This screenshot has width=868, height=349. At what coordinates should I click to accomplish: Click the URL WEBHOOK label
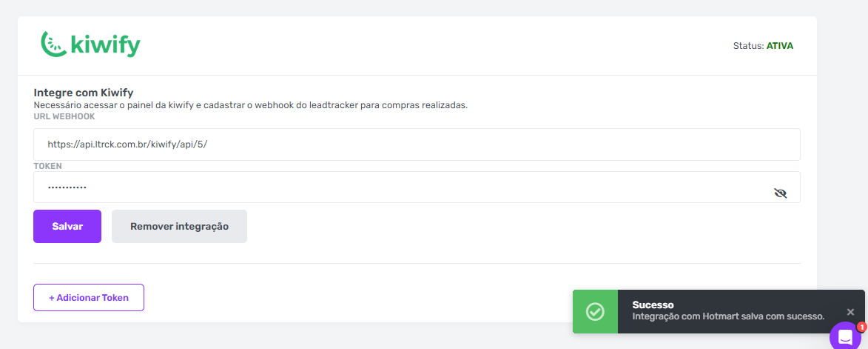(x=64, y=116)
